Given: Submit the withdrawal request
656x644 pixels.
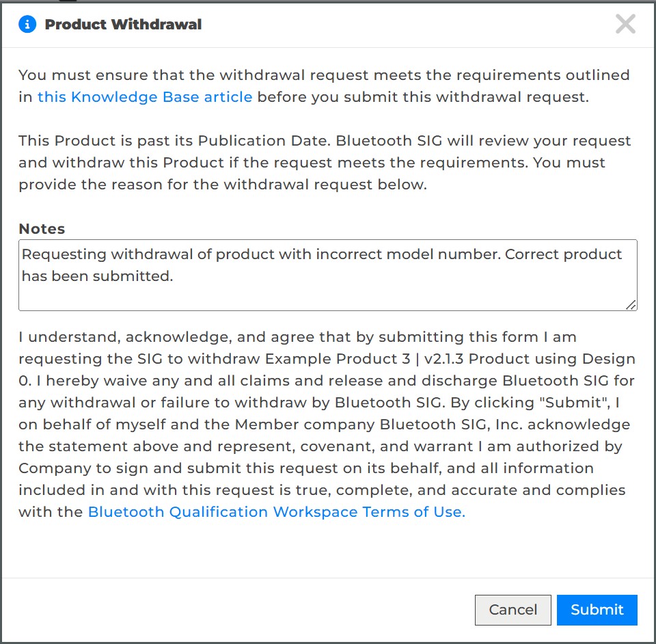Looking at the screenshot, I should 597,610.
